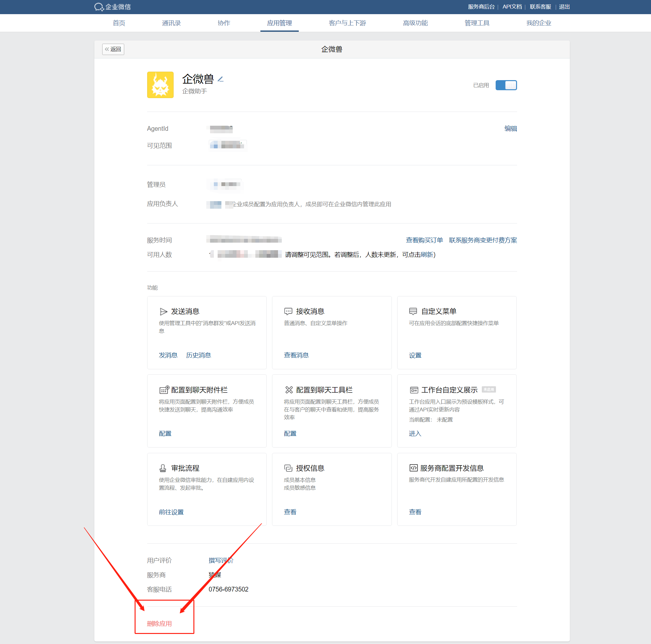Click the 服务商配置开发信息 code icon

point(413,468)
